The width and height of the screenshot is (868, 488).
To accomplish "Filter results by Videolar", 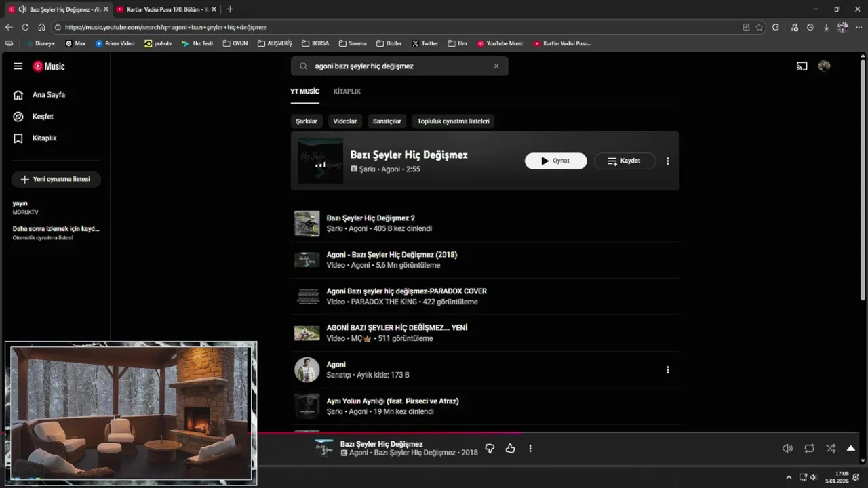I will pos(345,121).
